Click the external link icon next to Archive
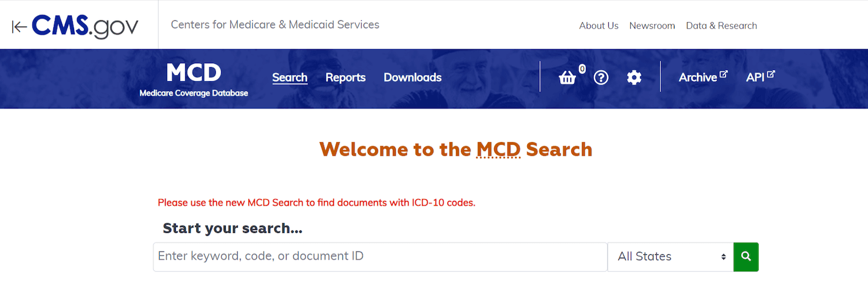The width and height of the screenshot is (868, 293). pos(723,74)
